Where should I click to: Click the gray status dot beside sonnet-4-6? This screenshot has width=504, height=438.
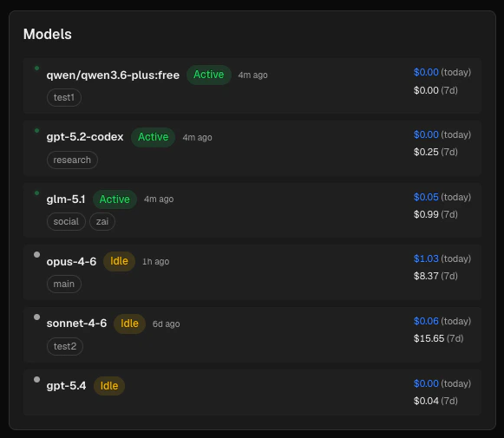tap(36, 317)
